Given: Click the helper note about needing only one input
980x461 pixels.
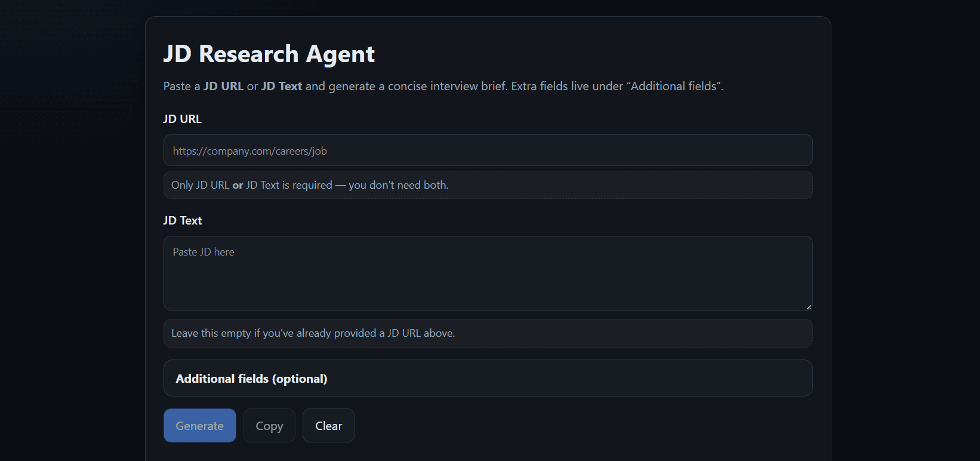Looking at the screenshot, I should [309, 185].
